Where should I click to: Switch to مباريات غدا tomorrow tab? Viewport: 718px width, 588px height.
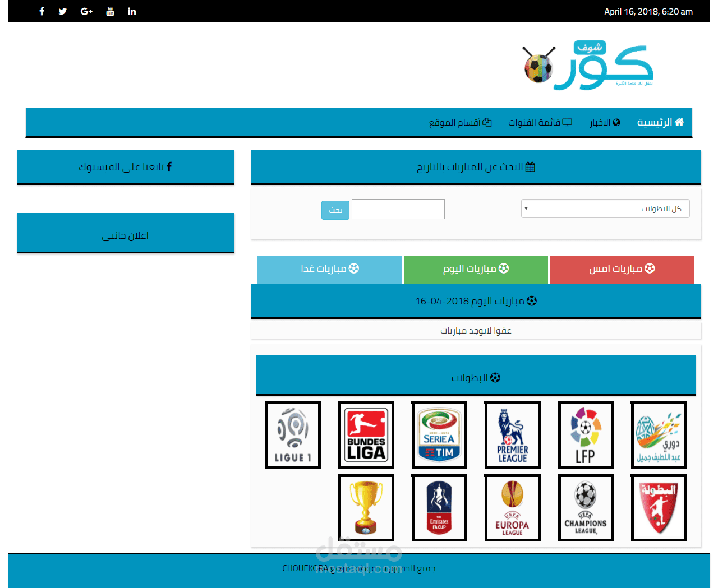coord(329,270)
